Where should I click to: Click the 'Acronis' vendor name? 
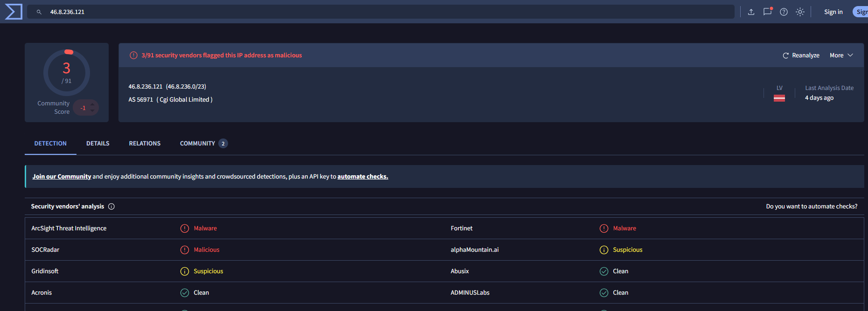point(42,292)
